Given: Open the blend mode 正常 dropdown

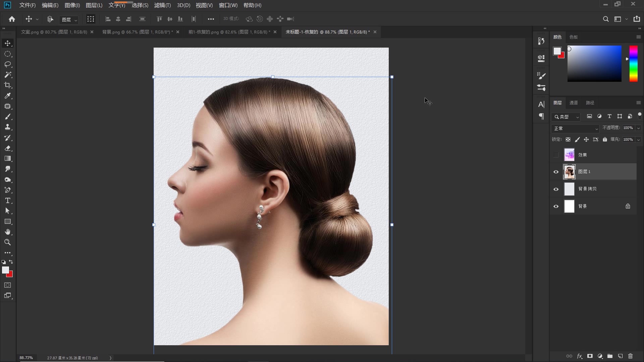Looking at the screenshot, I should click(576, 128).
